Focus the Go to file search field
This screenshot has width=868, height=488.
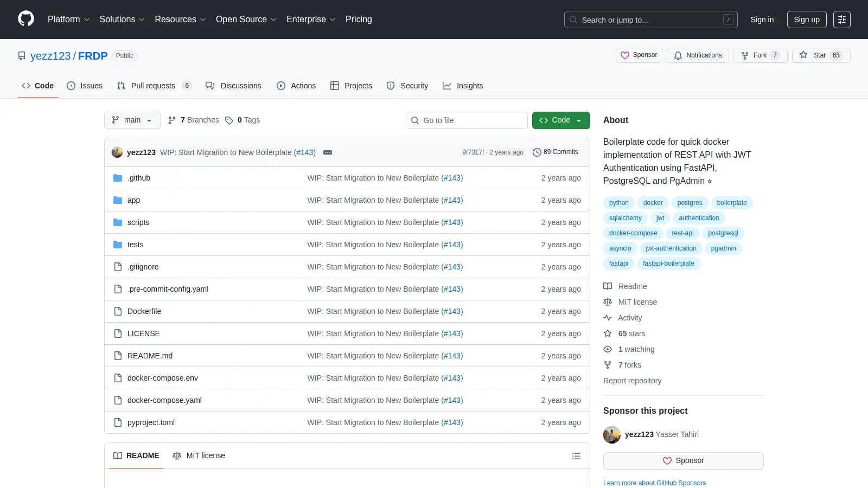pyautogui.click(x=467, y=120)
